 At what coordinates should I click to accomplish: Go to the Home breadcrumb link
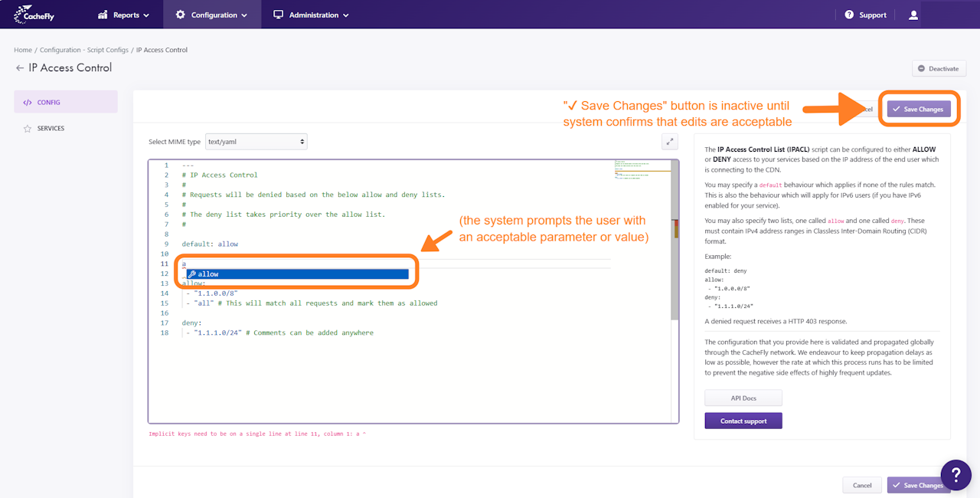point(23,50)
